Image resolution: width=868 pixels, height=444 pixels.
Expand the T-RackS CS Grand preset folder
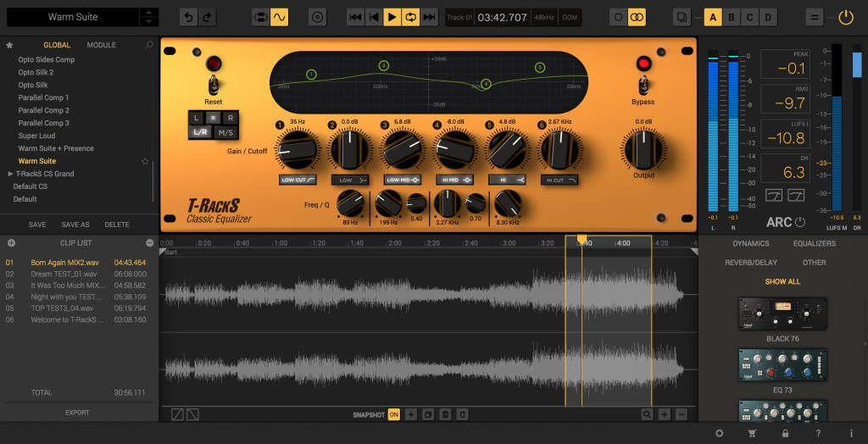click(x=10, y=174)
